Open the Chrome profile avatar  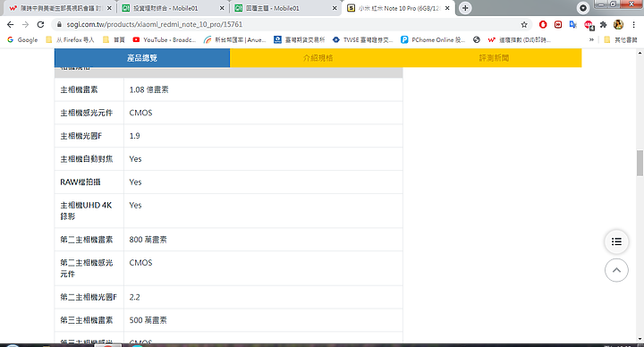pyautogui.click(x=619, y=25)
